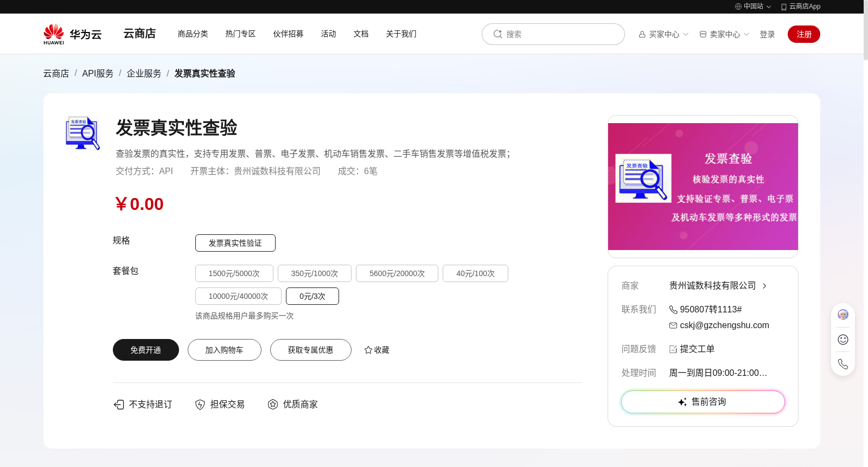The height and width of the screenshot is (467, 868).
Task: Focus the 搜索 input field
Action: click(553, 34)
